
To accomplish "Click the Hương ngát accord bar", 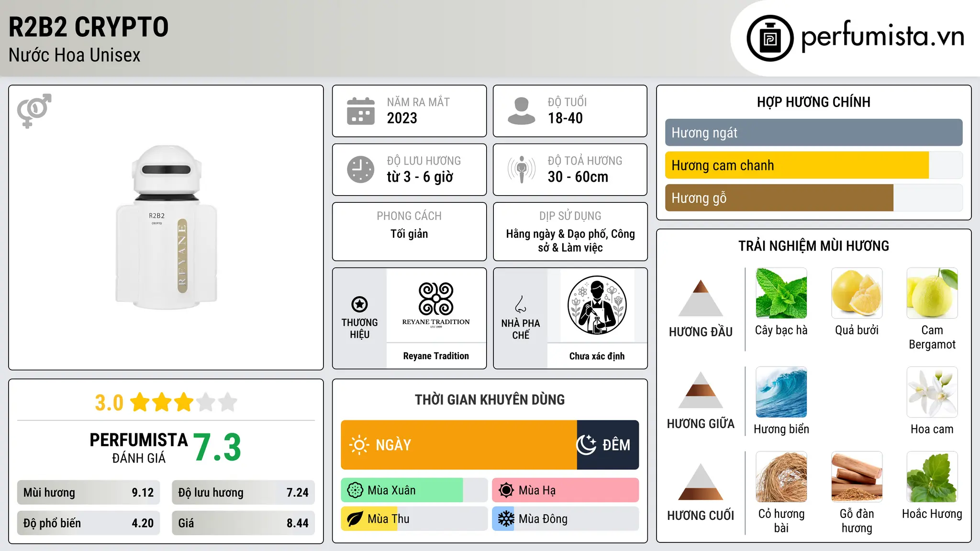I will click(x=813, y=132).
